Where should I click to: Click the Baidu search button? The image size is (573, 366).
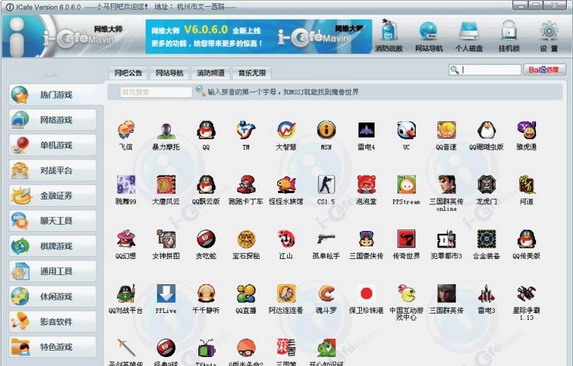click(x=544, y=69)
